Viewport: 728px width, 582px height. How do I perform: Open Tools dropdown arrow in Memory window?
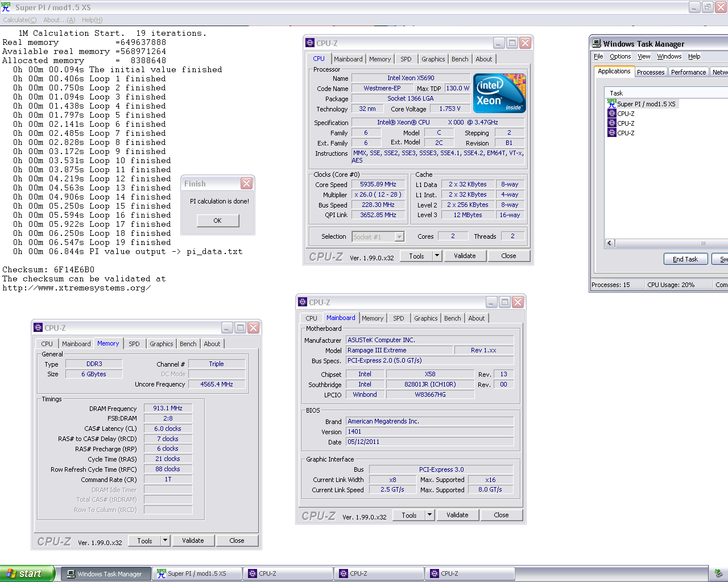166,541
